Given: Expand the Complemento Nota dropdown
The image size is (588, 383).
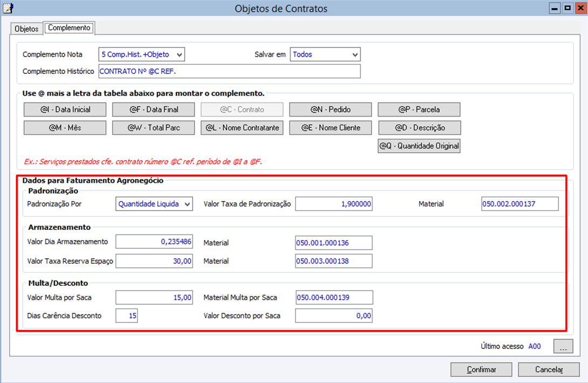Looking at the screenshot, I should click(x=142, y=54).
